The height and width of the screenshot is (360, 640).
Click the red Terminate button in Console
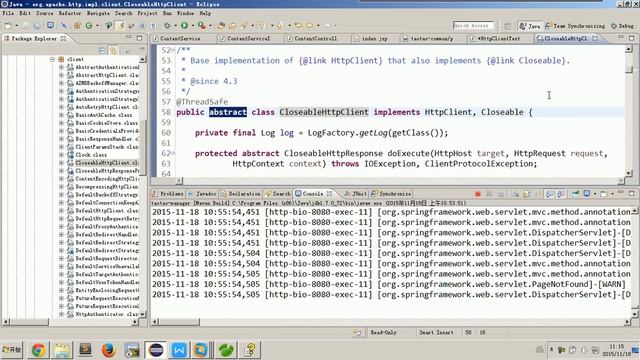(x=478, y=194)
